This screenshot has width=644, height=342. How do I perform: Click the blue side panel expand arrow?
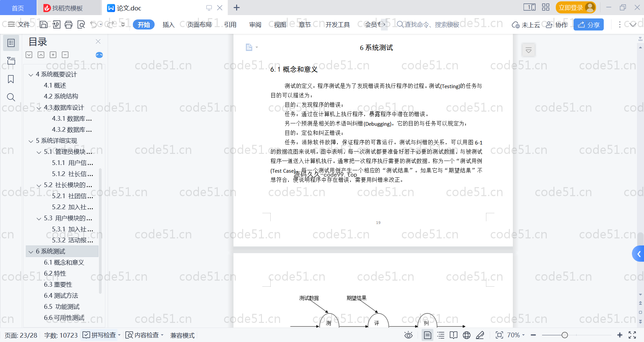click(638, 254)
